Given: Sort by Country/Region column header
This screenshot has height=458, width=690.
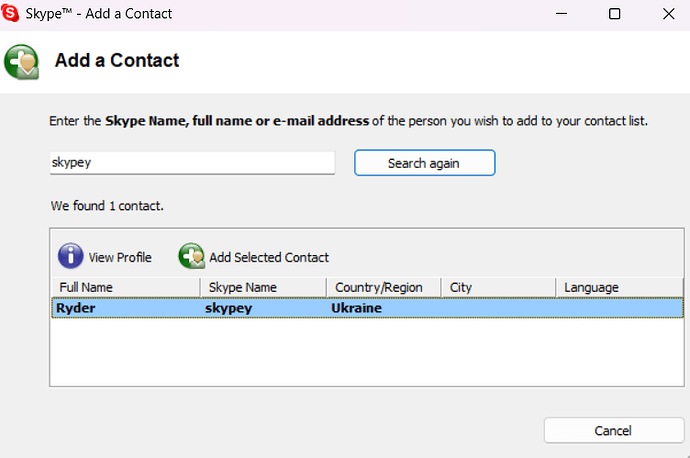Looking at the screenshot, I should pyautogui.click(x=384, y=287).
